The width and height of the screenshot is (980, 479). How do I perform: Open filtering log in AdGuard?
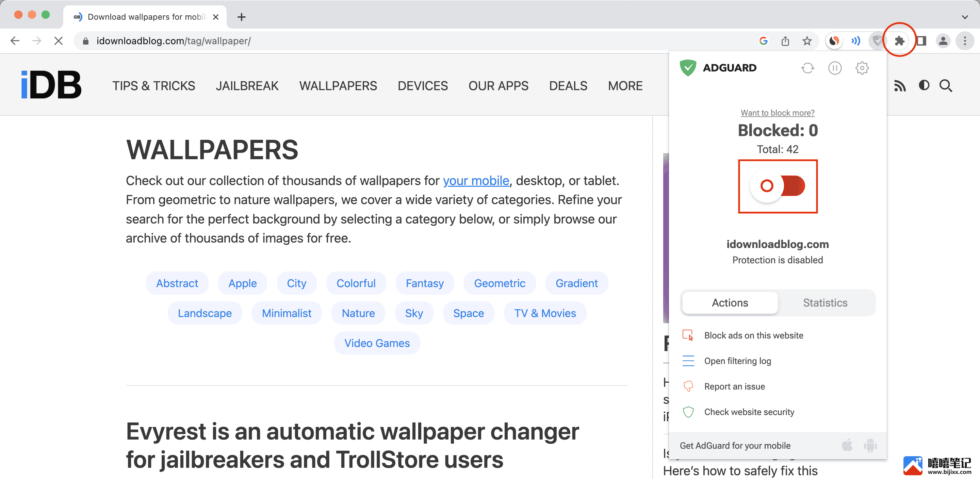[x=737, y=361]
